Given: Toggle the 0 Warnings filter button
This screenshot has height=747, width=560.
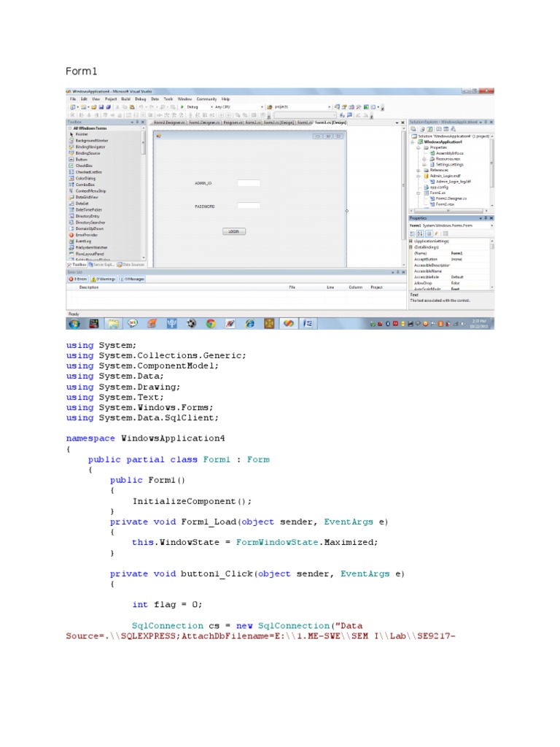Looking at the screenshot, I should coord(104,279).
